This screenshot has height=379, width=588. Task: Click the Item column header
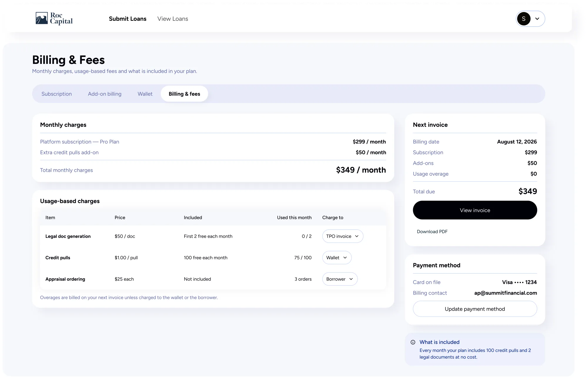[50, 218]
